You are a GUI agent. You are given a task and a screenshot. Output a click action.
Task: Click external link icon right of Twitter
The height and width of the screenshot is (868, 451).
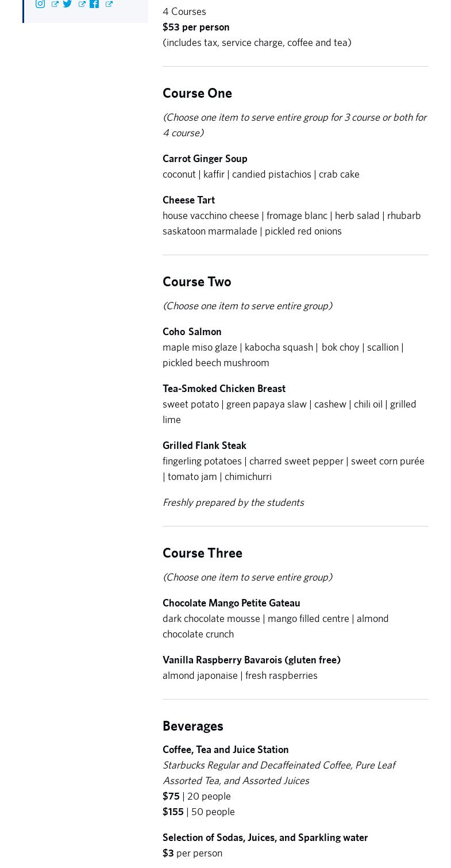[x=82, y=4]
